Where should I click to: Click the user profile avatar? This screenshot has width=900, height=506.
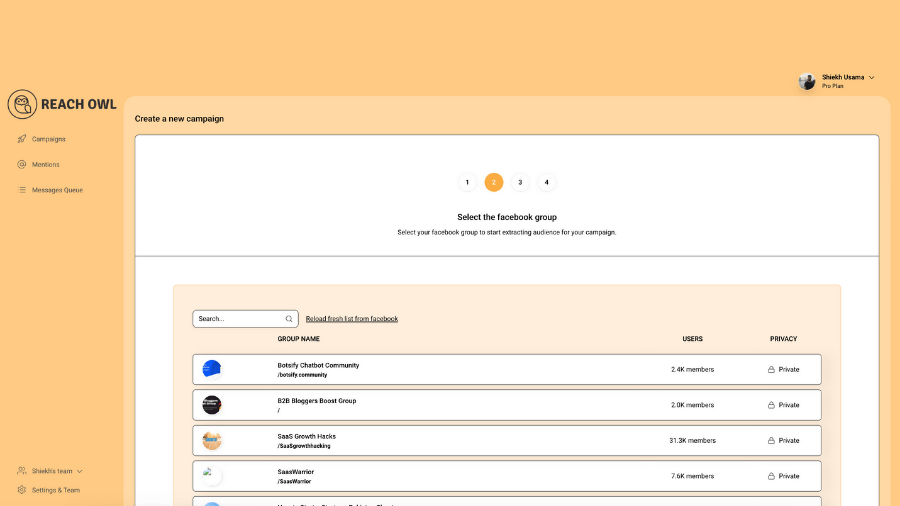tap(807, 81)
